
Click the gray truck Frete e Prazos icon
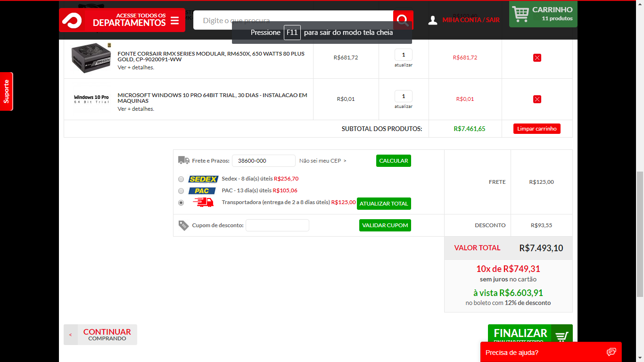point(184,160)
